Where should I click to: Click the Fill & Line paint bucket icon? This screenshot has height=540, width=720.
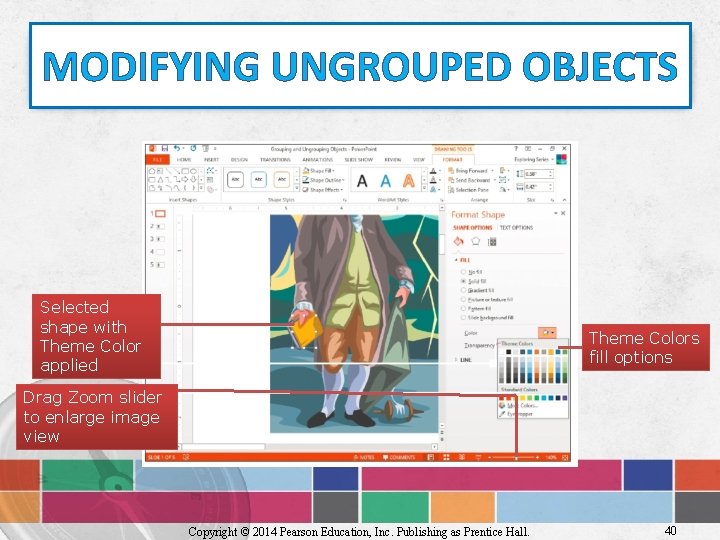pos(459,242)
